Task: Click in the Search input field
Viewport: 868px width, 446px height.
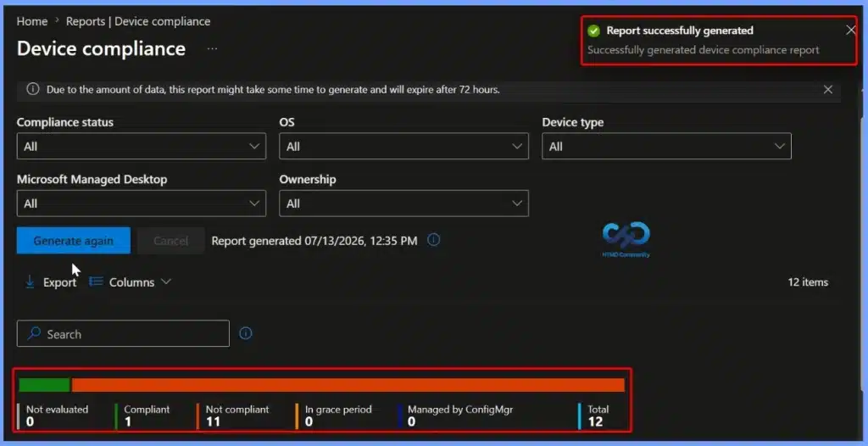Action: [x=123, y=333]
